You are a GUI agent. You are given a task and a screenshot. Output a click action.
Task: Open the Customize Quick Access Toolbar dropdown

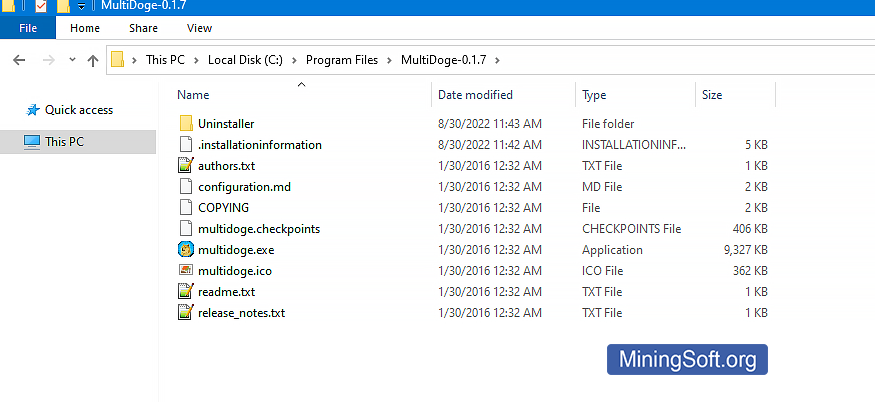tap(81, 6)
